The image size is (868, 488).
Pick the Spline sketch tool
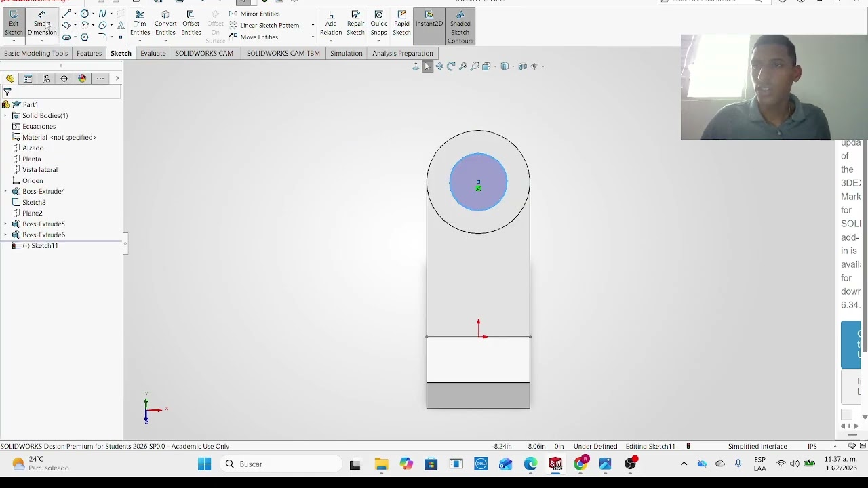(x=103, y=14)
